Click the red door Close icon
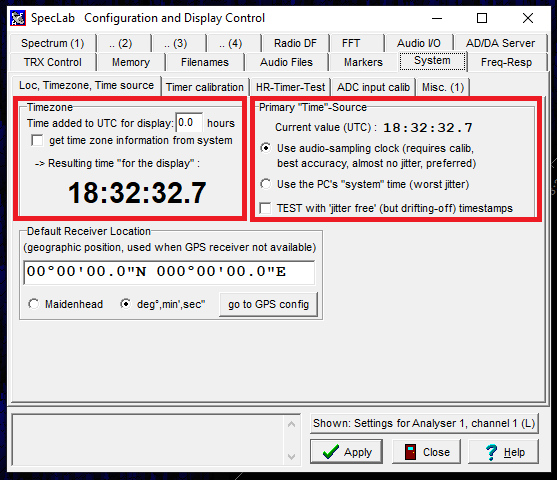Viewport: 557px width, 480px height. click(x=410, y=452)
